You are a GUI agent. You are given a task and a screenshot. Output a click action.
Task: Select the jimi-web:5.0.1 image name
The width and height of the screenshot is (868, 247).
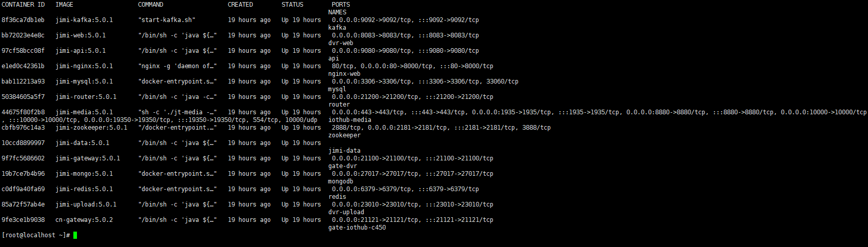(81, 35)
